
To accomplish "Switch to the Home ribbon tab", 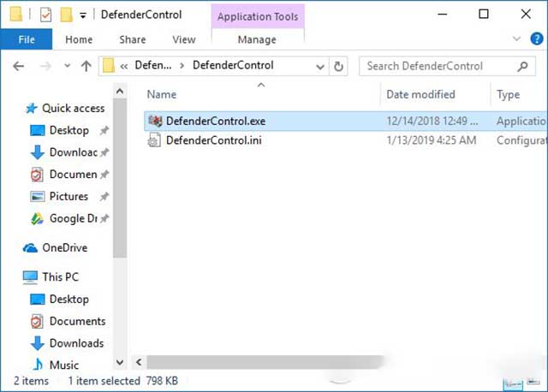I will [x=79, y=39].
